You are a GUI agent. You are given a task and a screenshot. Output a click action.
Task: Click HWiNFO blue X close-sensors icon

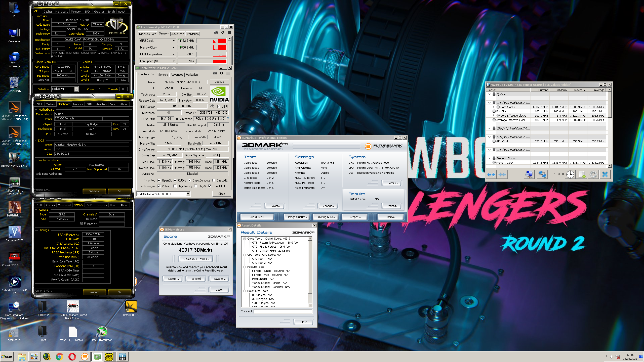coord(605,174)
